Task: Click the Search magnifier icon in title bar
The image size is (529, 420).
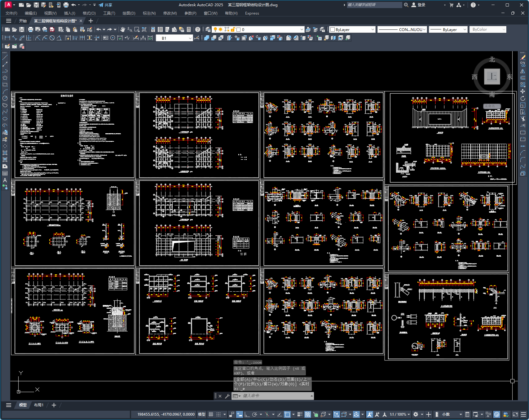Action: tap(406, 5)
